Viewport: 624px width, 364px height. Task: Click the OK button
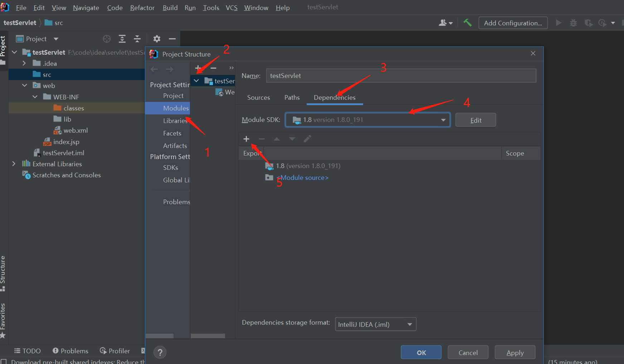[x=421, y=353]
